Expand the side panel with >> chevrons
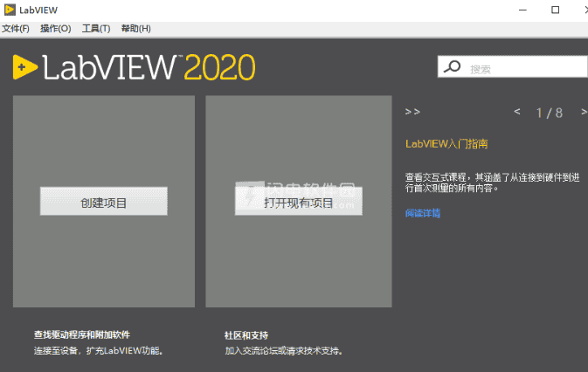588x372 pixels. click(413, 112)
